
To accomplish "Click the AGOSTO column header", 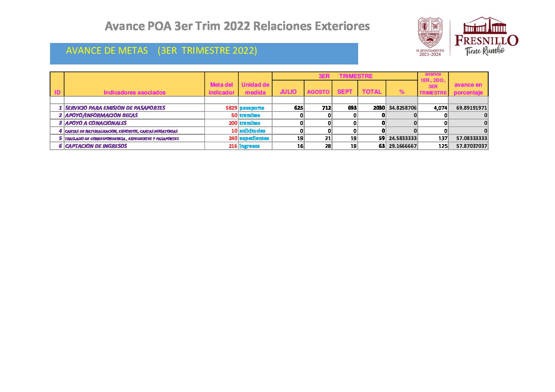I will (318, 92).
